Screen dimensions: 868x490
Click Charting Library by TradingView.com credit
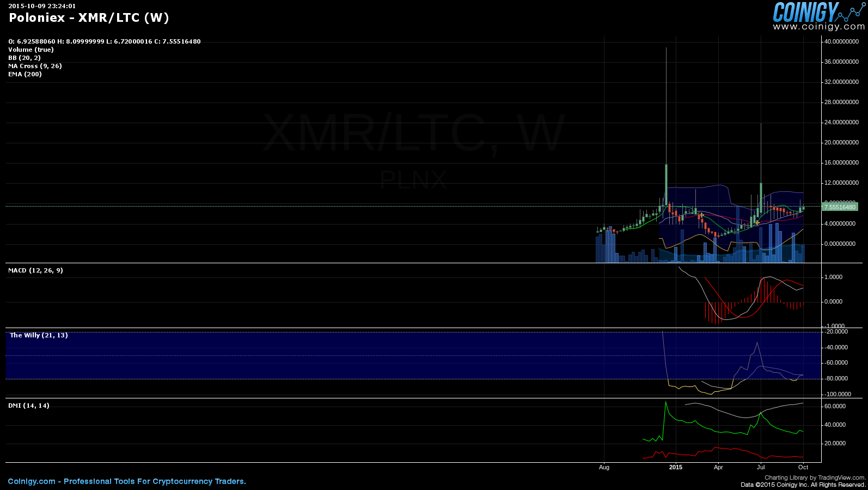click(815, 477)
